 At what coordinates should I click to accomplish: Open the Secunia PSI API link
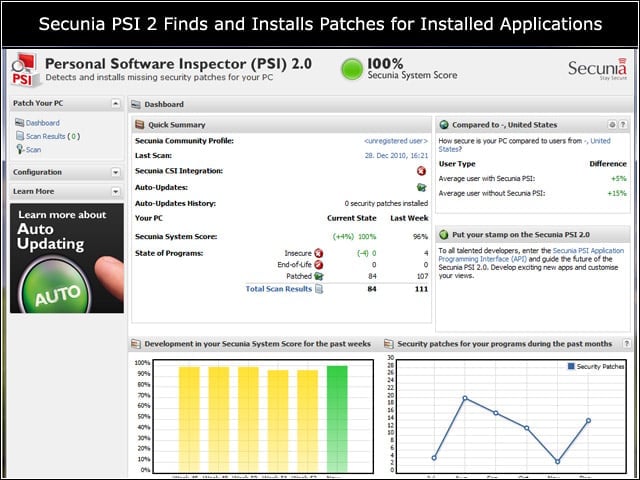tap(531, 255)
